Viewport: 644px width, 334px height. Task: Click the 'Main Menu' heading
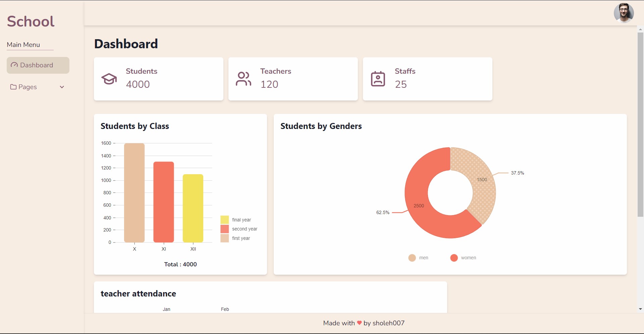coord(23,45)
